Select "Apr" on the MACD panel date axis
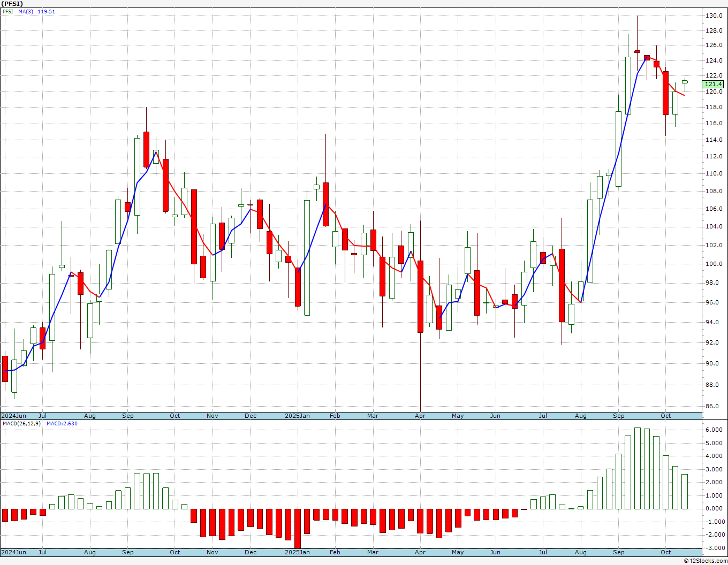The image size is (728, 565). pos(420,552)
